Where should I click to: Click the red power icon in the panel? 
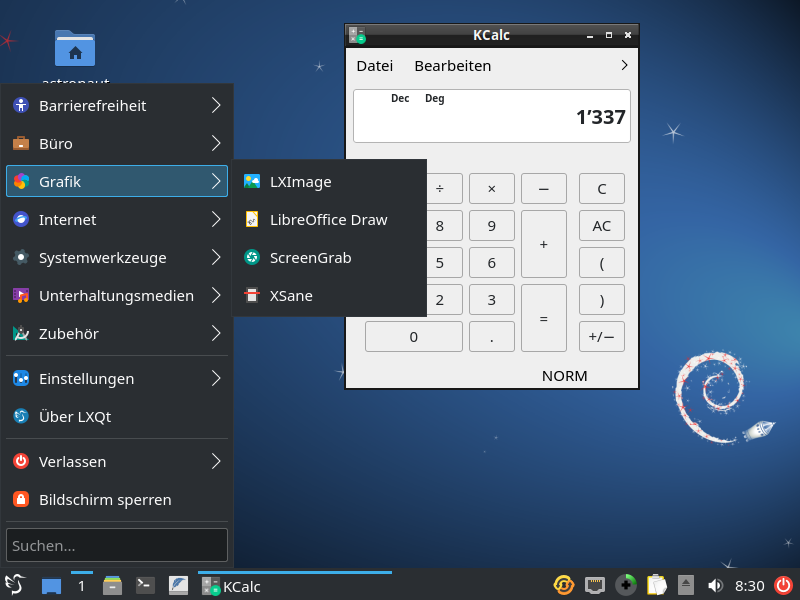(784, 585)
